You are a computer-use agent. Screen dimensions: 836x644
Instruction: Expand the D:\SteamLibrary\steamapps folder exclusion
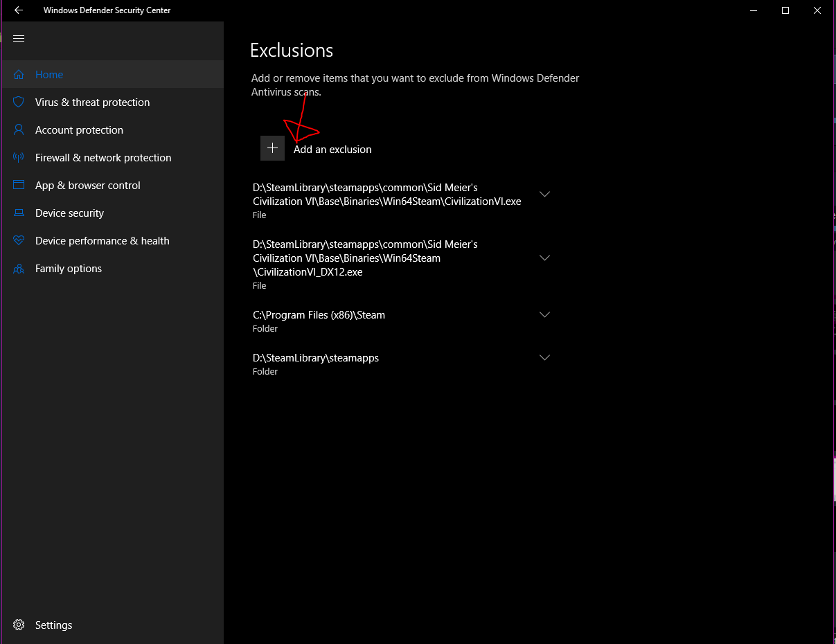point(544,358)
